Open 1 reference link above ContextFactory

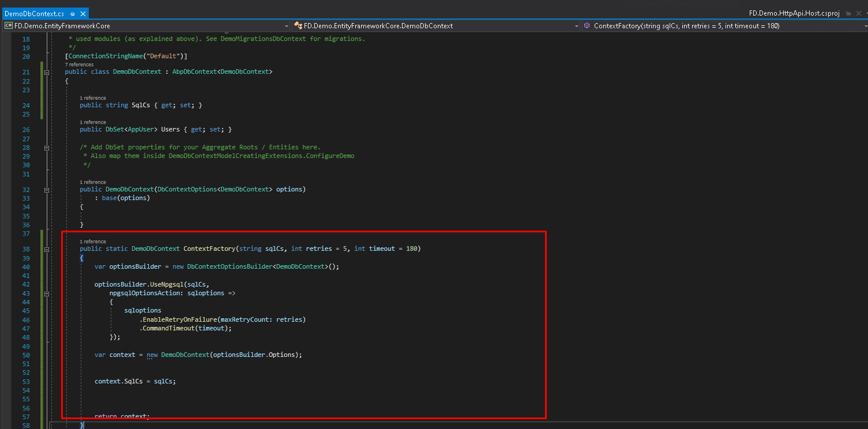(x=92, y=242)
